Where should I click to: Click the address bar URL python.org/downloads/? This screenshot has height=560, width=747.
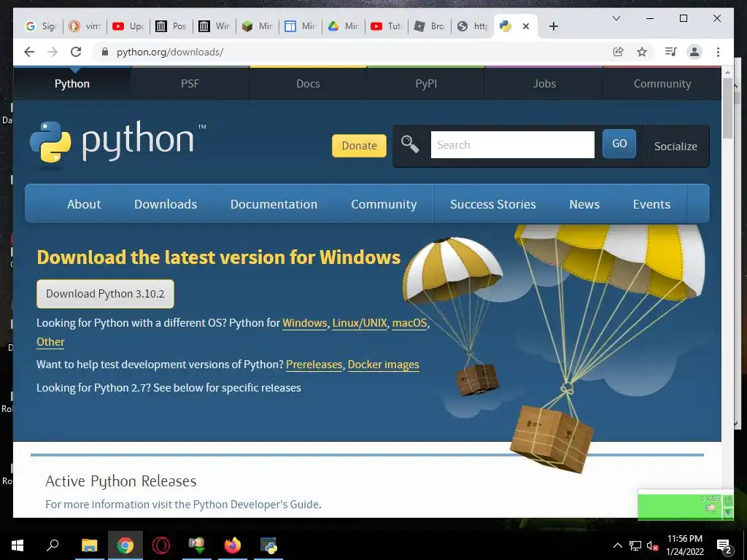170,52
